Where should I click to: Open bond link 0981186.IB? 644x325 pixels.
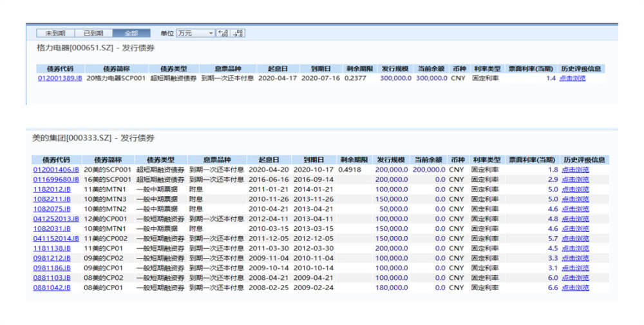[x=52, y=268]
